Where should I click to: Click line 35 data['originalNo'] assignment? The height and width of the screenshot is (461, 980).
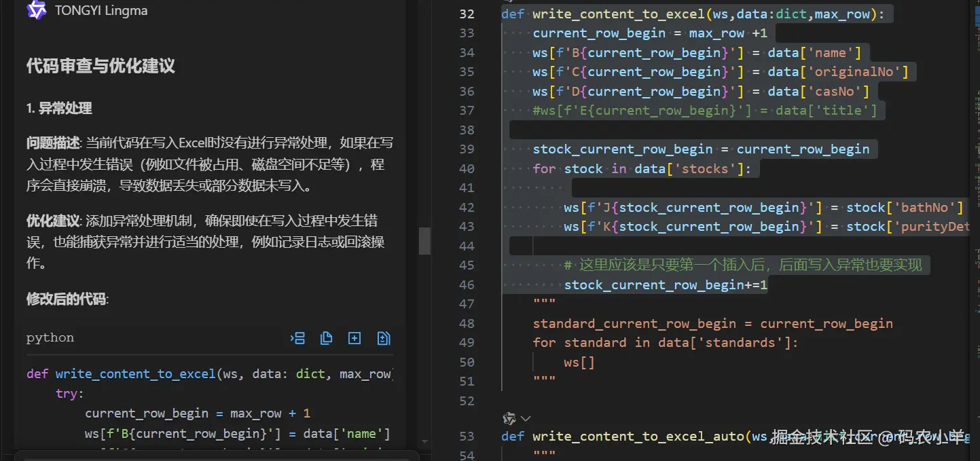click(721, 71)
